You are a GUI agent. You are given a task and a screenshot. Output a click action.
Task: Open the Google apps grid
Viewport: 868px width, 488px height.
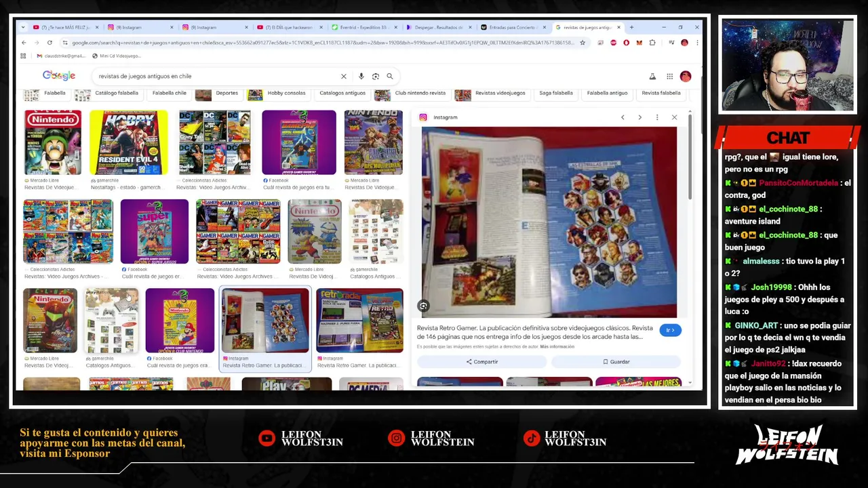point(669,77)
